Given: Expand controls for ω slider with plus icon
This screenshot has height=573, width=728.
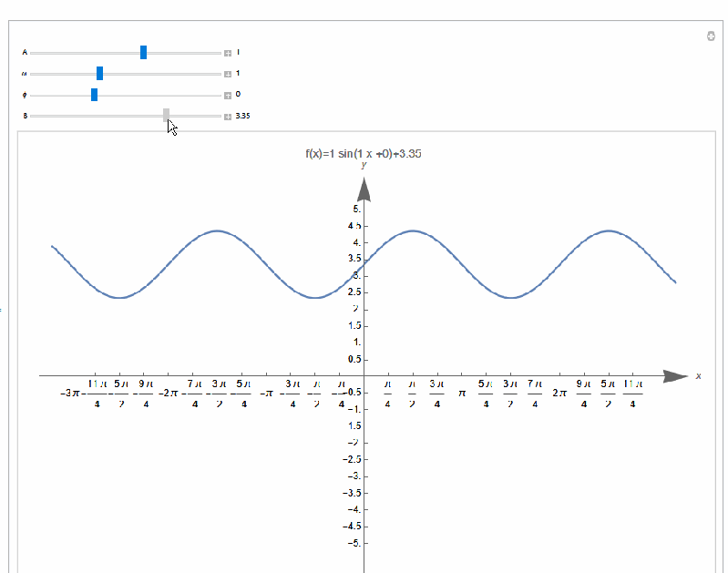Looking at the screenshot, I should coord(228,75).
